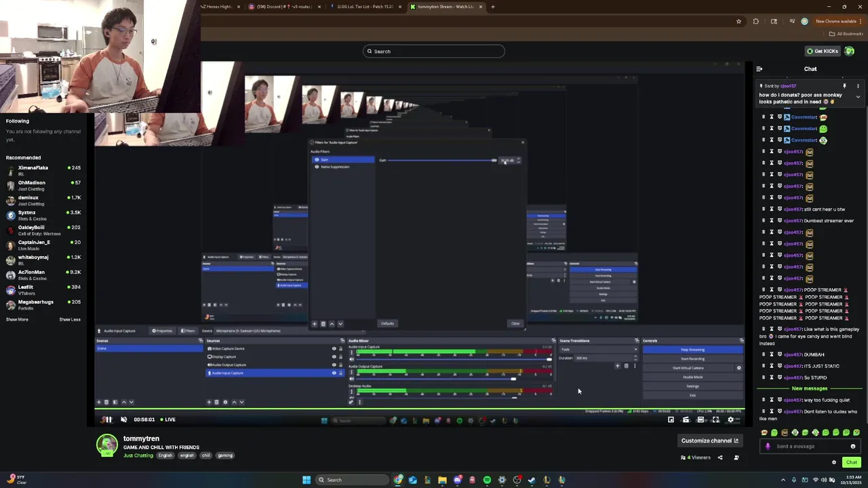The width and height of the screenshot is (868, 488).
Task: Open Leaflit VTubers channel
Action: pyautogui.click(x=43, y=289)
